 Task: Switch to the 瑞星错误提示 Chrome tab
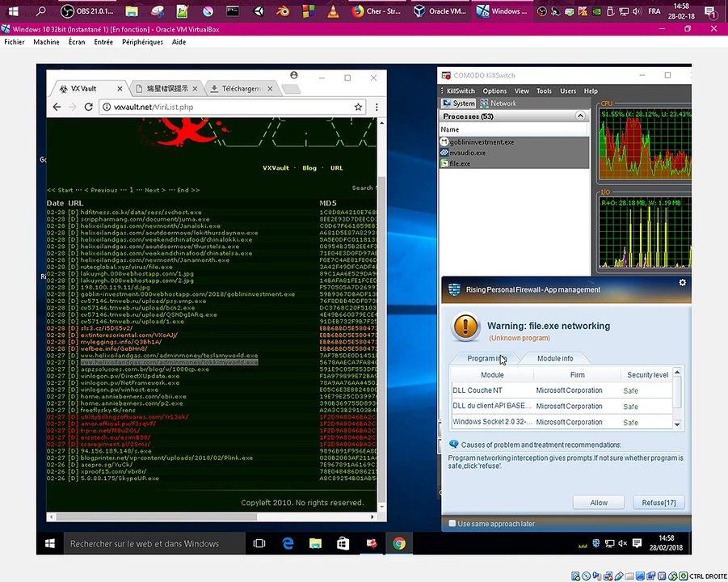(x=167, y=88)
